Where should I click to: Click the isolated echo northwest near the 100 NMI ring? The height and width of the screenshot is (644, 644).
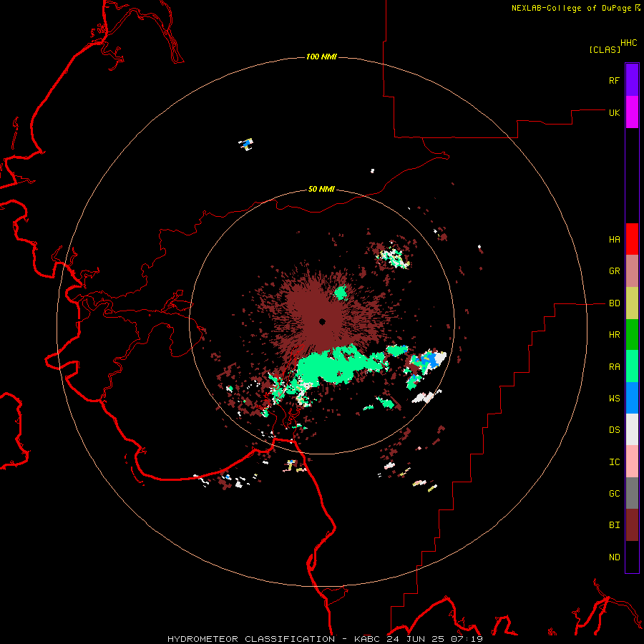pyautogui.click(x=246, y=144)
